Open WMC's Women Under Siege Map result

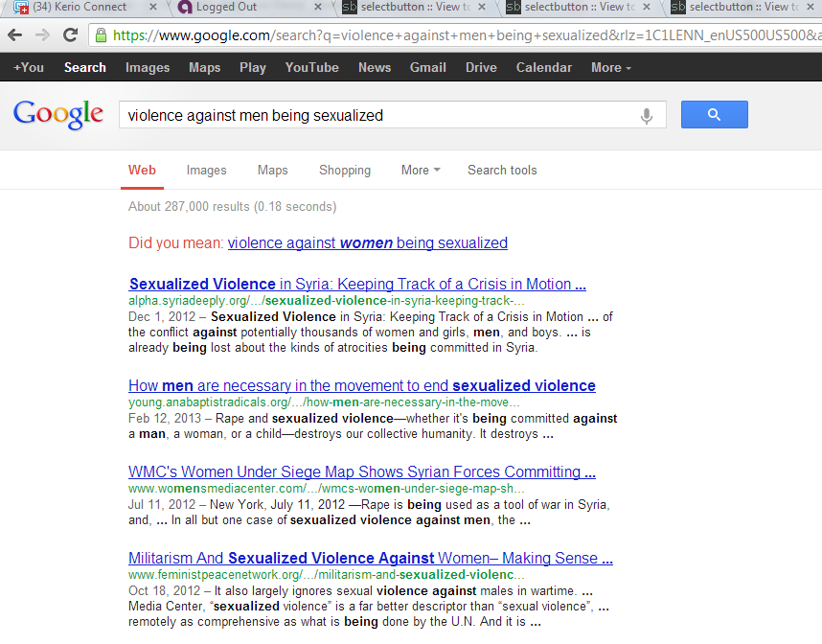363,471
